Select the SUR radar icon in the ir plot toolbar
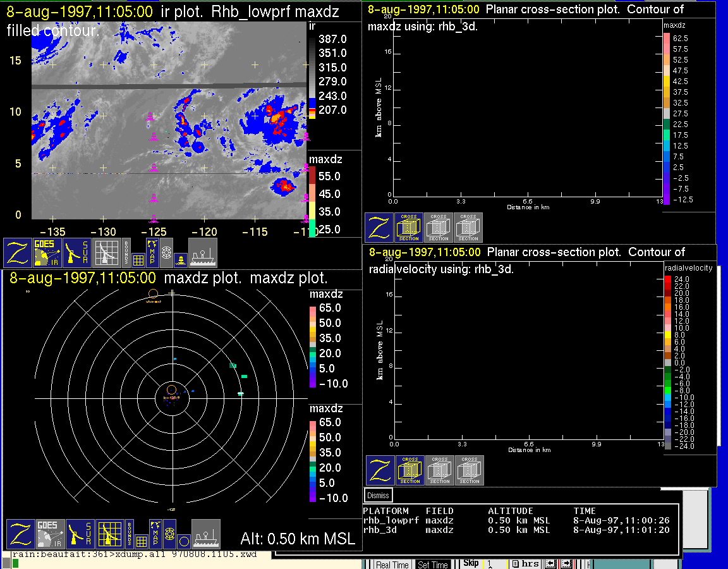This screenshot has height=569, width=728. (78, 252)
